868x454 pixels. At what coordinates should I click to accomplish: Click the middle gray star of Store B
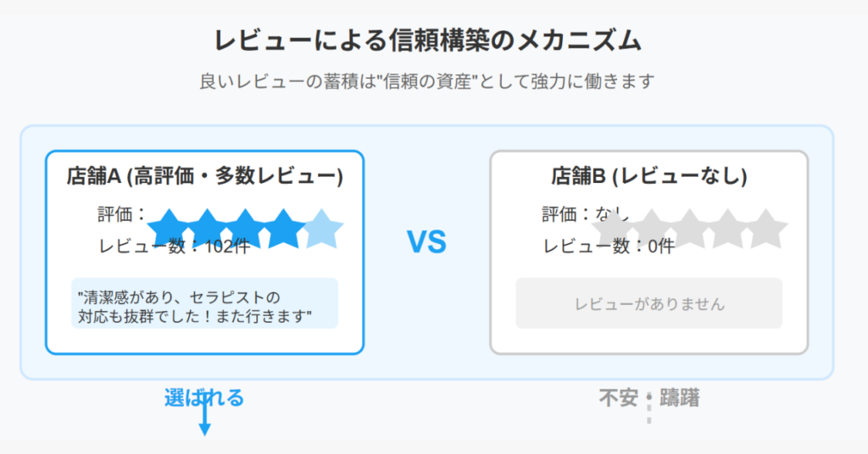(x=689, y=229)
